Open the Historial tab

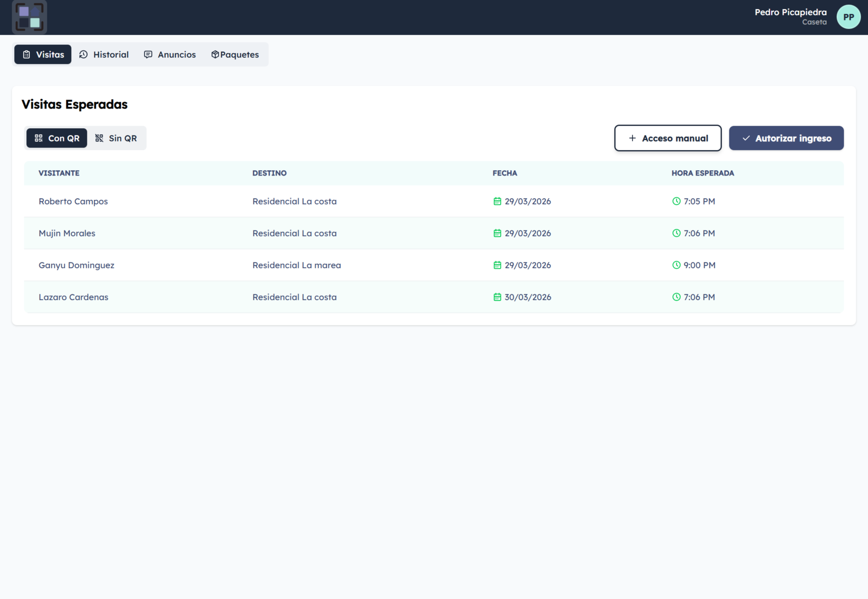pos(104,55)
